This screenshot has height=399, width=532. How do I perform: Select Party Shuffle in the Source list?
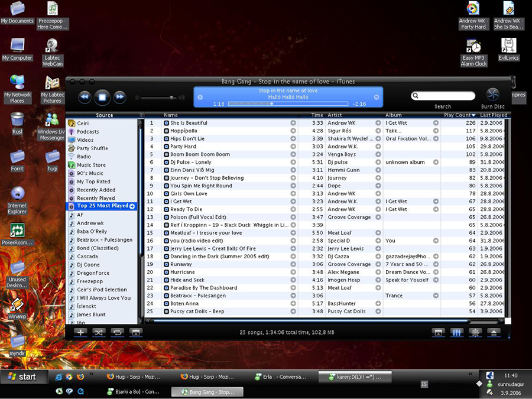(x=92, y=148)
